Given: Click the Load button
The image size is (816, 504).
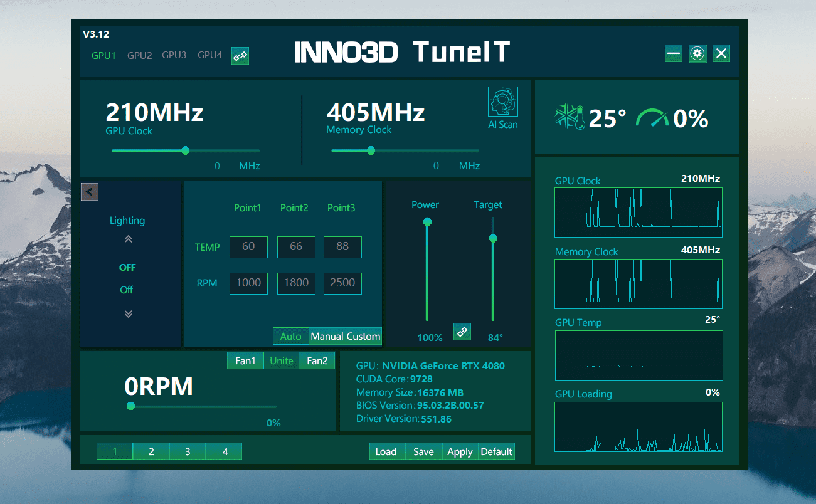Looking at the screenshot, I should [387, 451].
